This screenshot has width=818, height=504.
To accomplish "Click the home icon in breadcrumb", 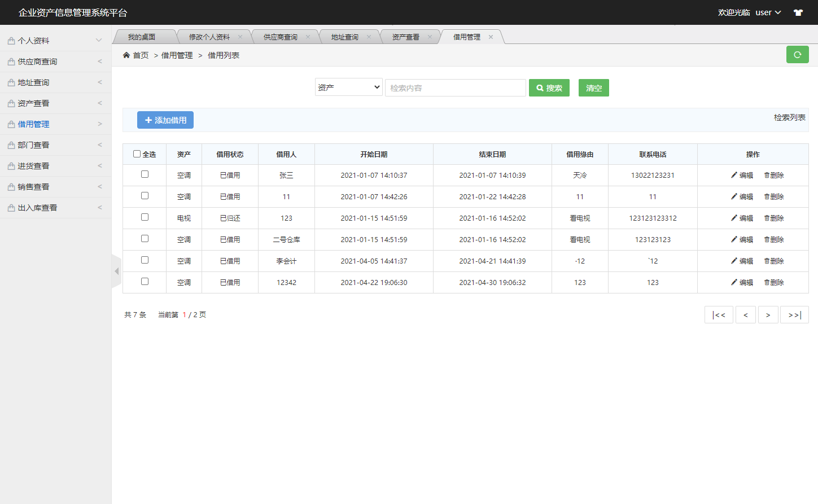I will coord(126,55).
